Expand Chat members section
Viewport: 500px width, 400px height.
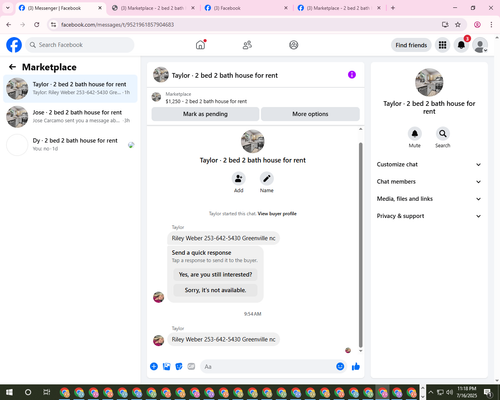click(x=429, y=182)
